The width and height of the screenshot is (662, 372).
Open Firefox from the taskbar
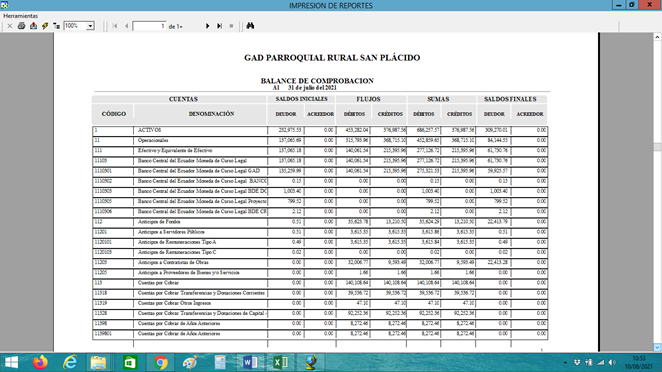40,362
